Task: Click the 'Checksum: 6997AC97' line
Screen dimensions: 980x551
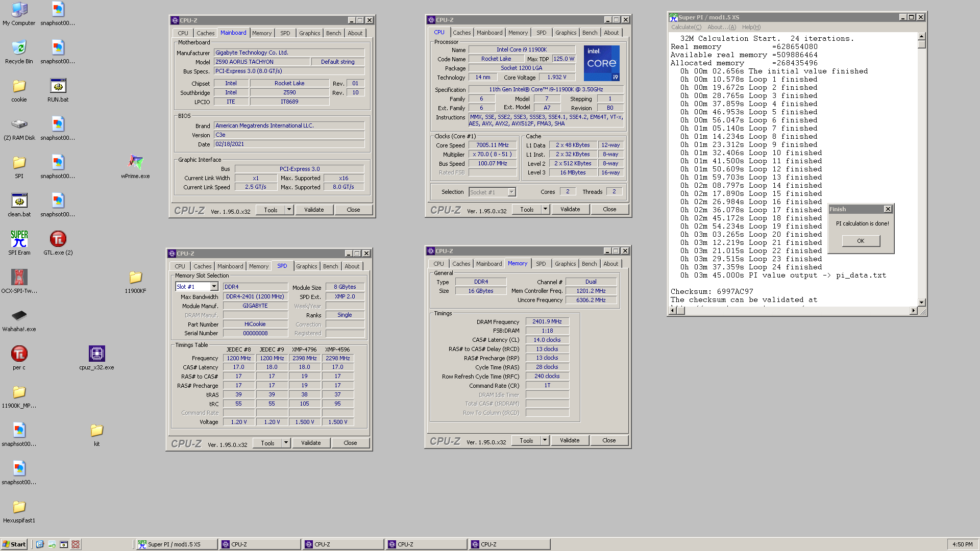Action: [712, 292]
